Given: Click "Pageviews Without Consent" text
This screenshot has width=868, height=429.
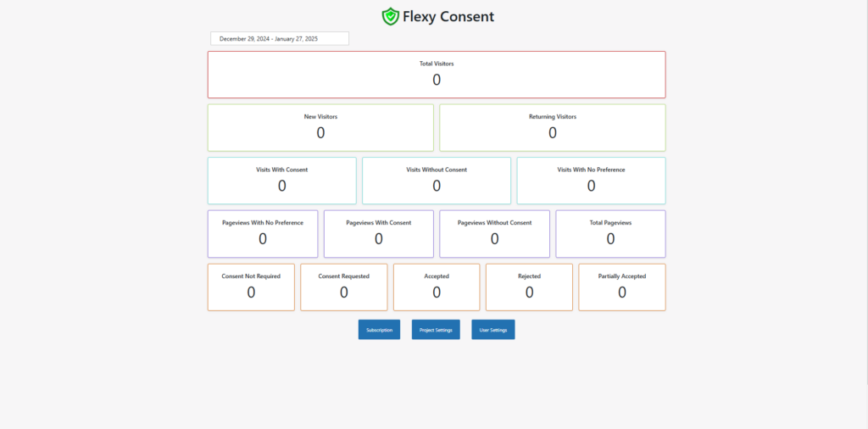Looking at the screenshot, I should pos(494,223).
